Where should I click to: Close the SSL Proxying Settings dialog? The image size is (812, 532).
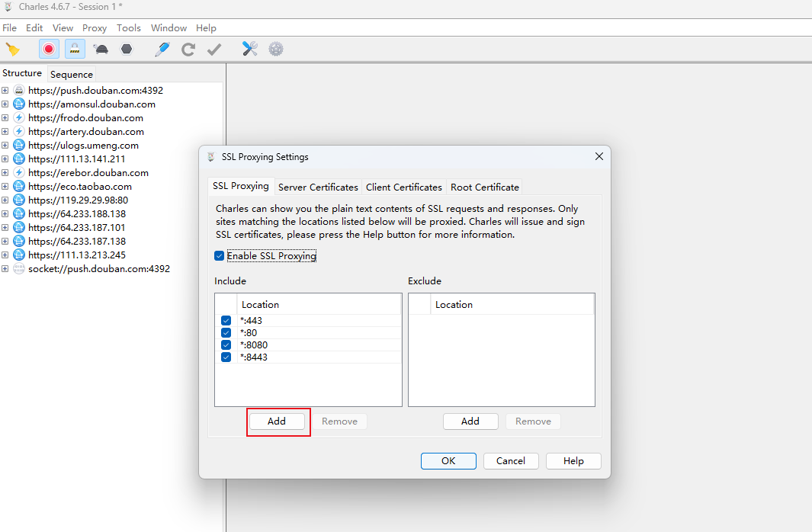tap(599, 156)
